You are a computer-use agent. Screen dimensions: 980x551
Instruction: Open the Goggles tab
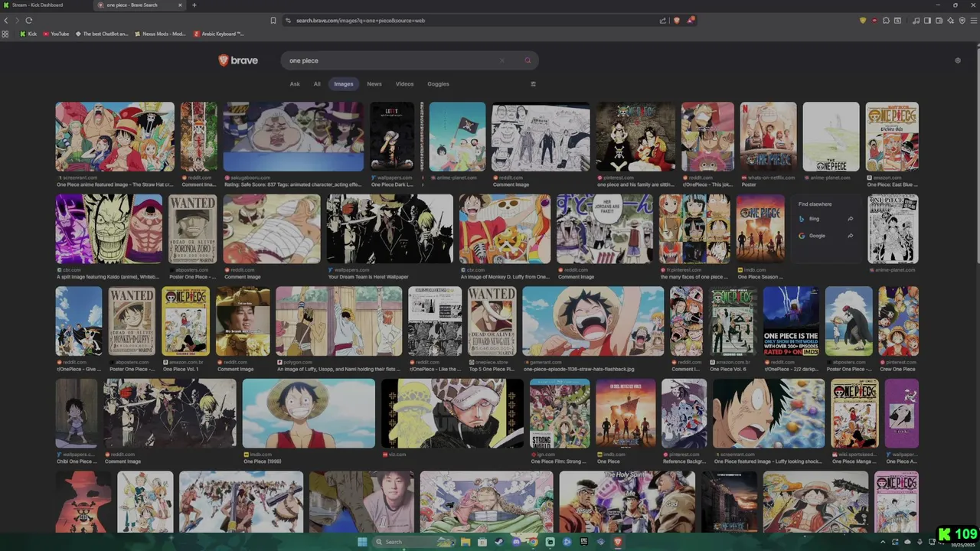pos(438,84)
